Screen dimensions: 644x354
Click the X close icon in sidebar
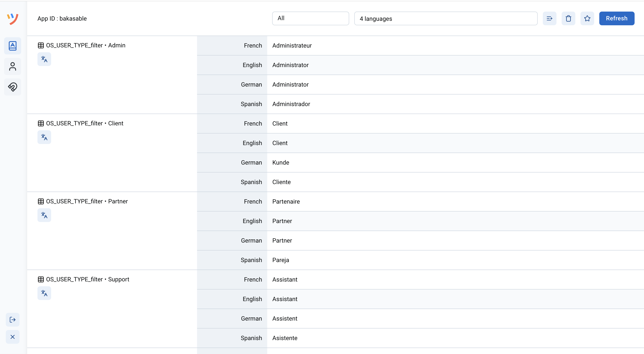tap(12, 337)
